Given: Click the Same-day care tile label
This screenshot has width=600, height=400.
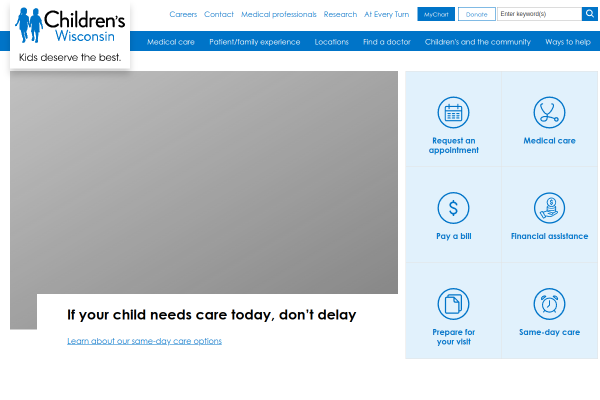Looking at the screenshot, I should [549, 332].
